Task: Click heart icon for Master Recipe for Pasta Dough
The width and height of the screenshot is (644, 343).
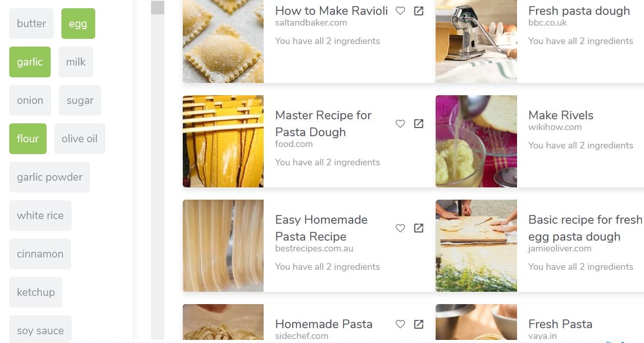Action: (x=400, y=123)
